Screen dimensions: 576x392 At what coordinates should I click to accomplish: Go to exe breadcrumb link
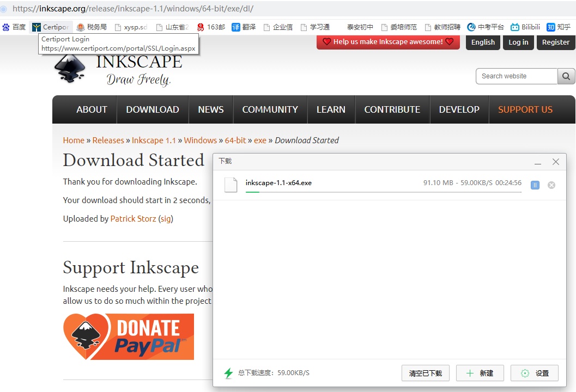tap(260, 140)
